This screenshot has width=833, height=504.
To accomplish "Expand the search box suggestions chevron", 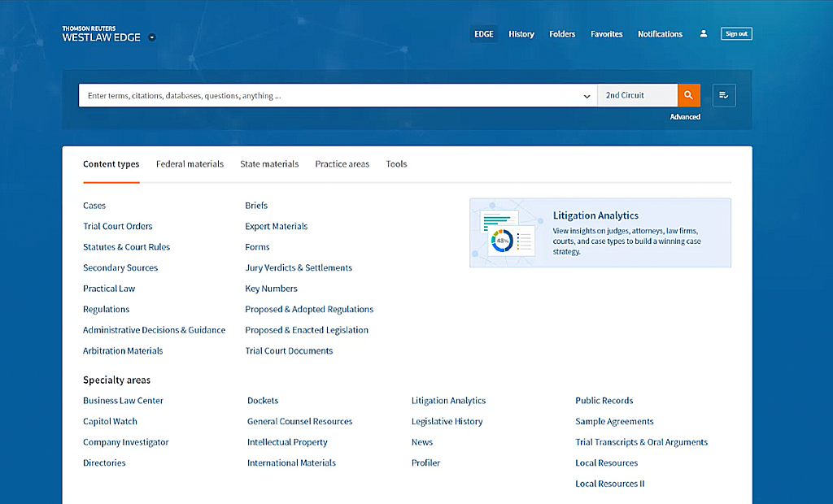I will (x=587, y=96).
